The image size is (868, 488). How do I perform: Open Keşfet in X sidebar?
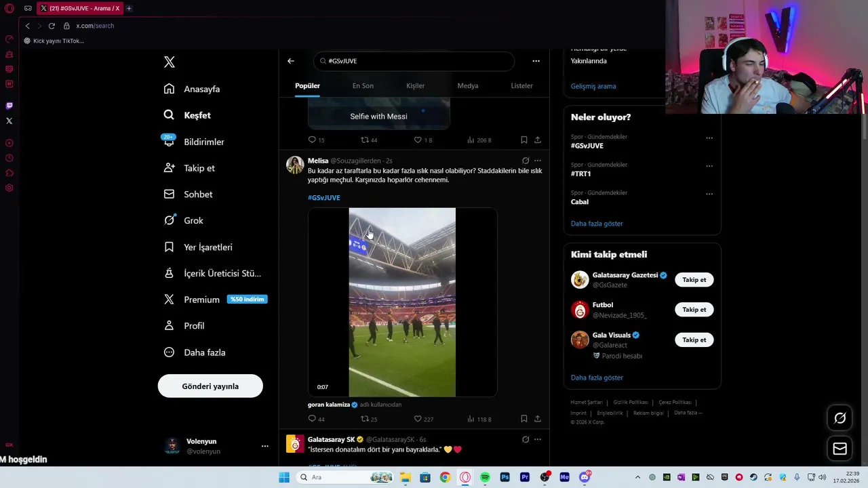(188, 115)
